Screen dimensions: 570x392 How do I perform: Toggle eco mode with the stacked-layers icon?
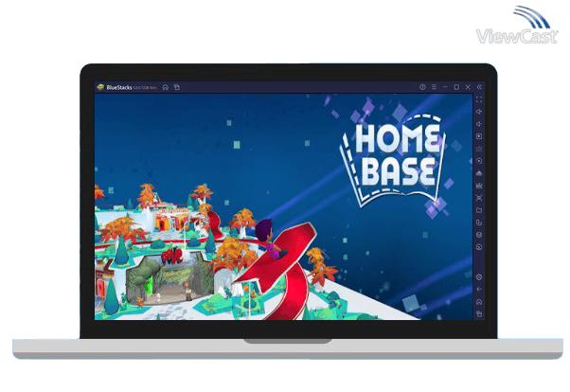pyautogui.click(x=479, y=235)
